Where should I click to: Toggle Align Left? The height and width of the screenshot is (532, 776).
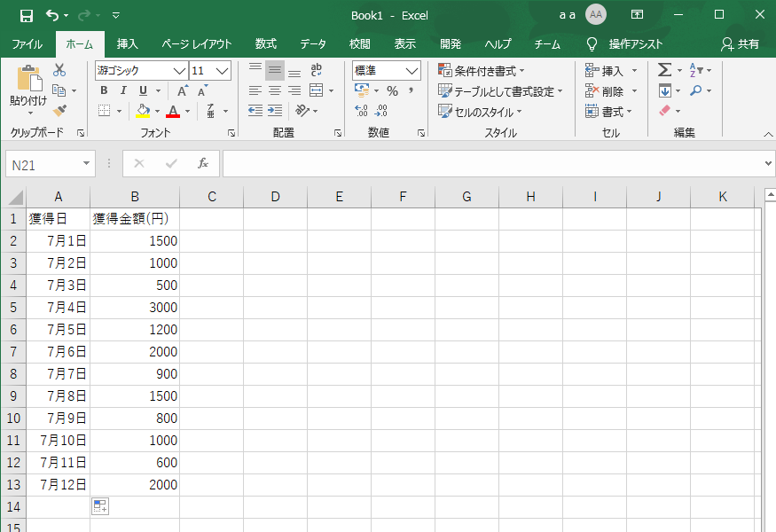(255, 90)
